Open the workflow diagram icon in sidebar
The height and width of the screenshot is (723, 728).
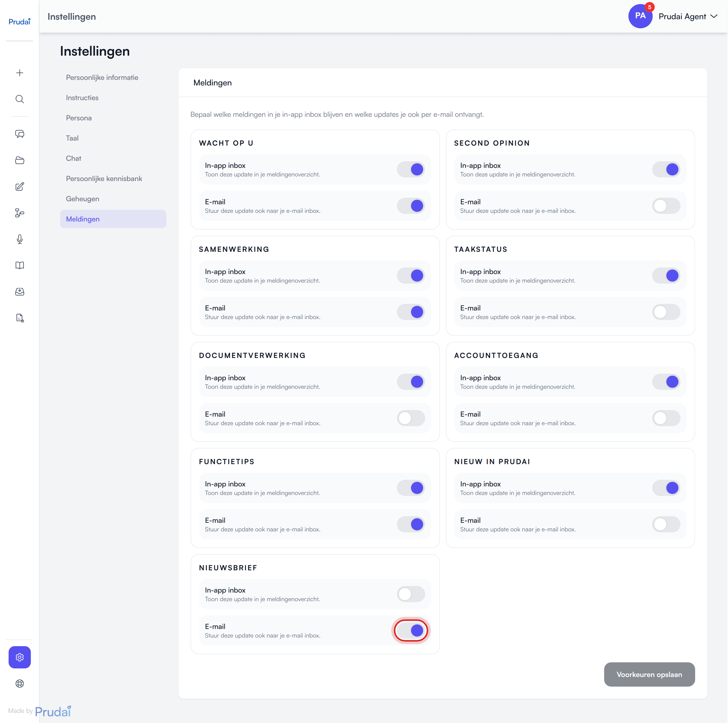coord(20,213)
